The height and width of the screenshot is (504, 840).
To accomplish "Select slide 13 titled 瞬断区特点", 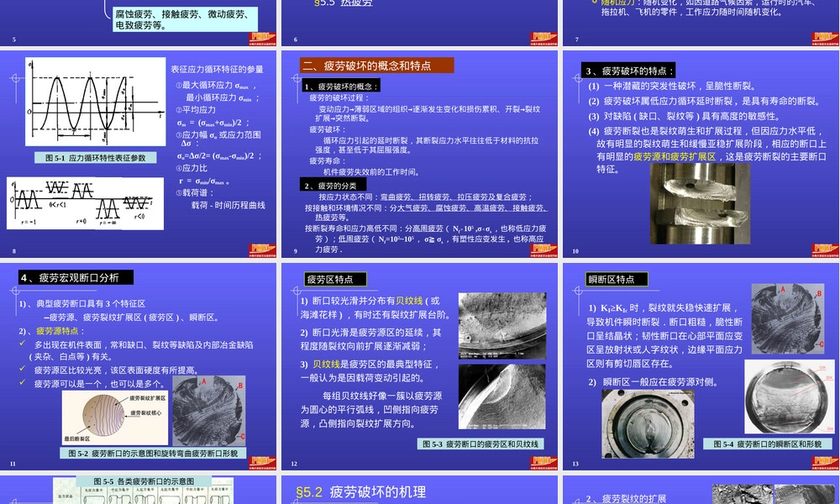I will (x=701, y=366).
